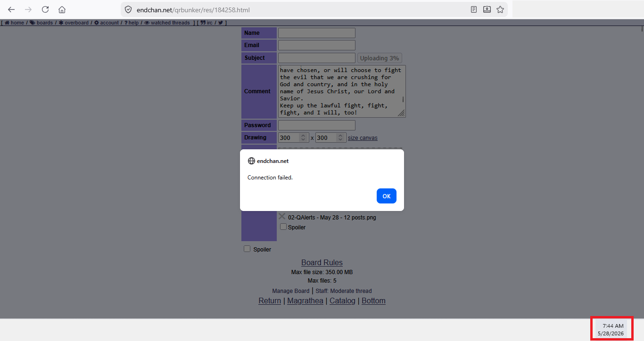Image resolution: width=644 pixels, height=341 pixels.
Task: Open the overboard navigation item
Action: (x=74, y=23)
